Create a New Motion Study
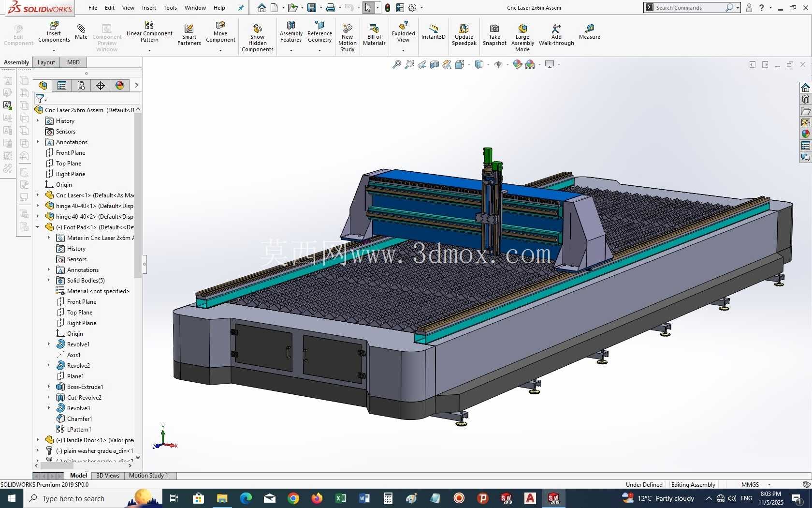Image resolution: width=812 pixels, height=508 pixels. tap(348, 38)
